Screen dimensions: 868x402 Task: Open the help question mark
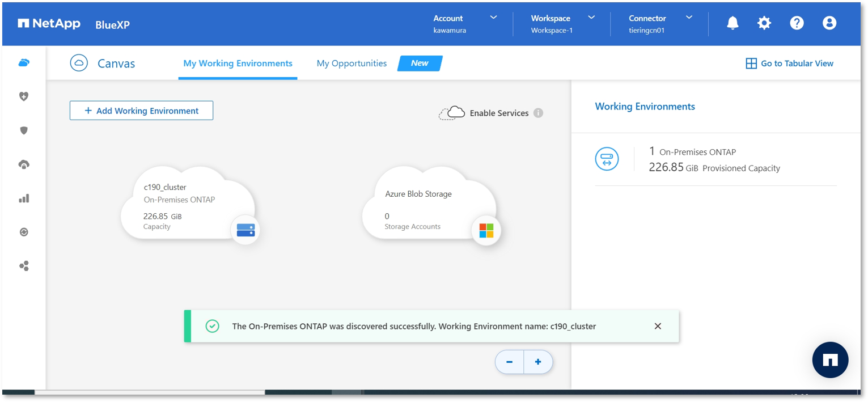(x=797, y=23)
